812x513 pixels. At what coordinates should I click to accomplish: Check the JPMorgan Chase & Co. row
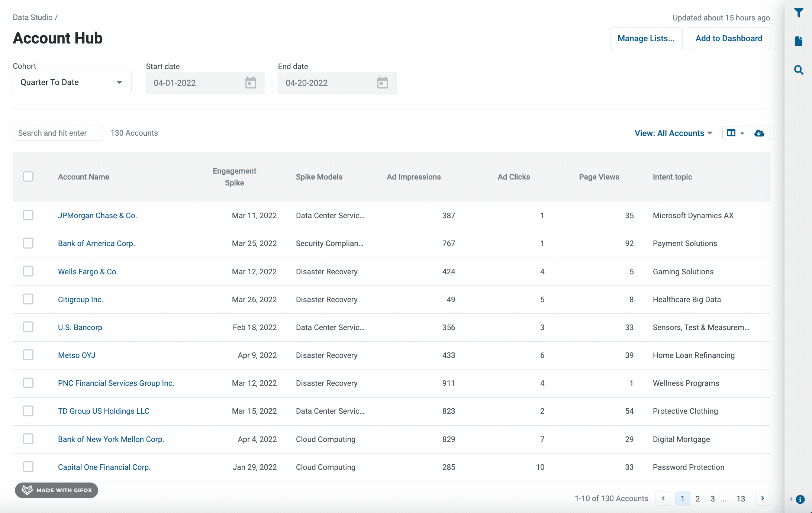[x=28, y=215]
